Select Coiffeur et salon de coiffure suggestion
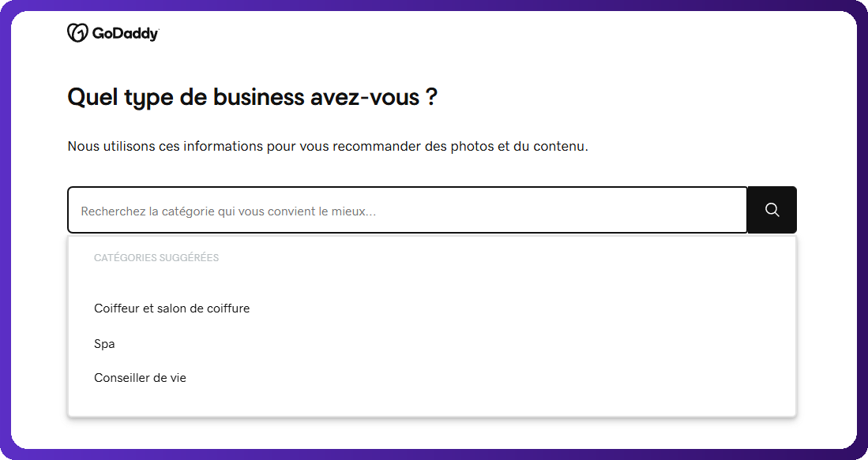 (171, 309)
